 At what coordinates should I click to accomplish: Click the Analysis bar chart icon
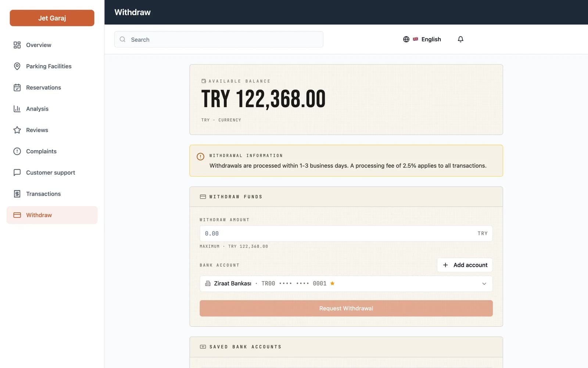click(x=17, y=109)
